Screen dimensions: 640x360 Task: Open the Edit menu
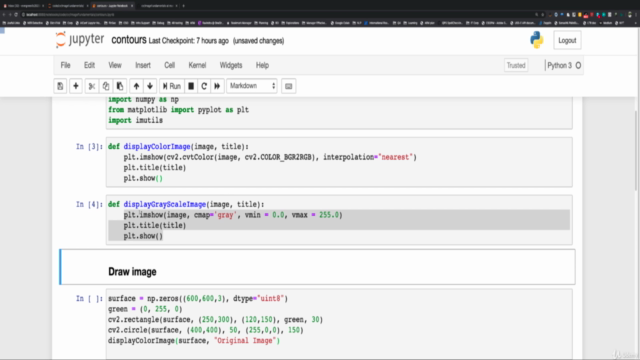tap(89, 65)
